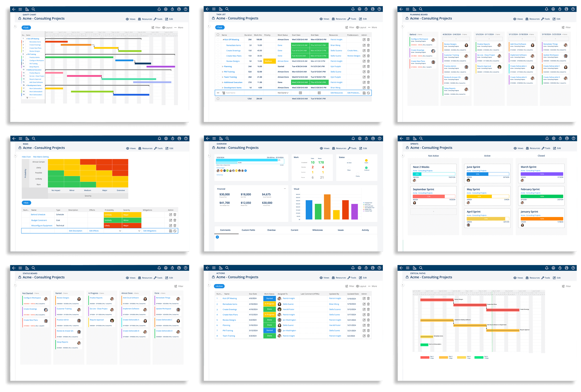
Task: Click the September Sprint progress bar in Sprints
Action: pyautogui.click(x=434, y=196)
